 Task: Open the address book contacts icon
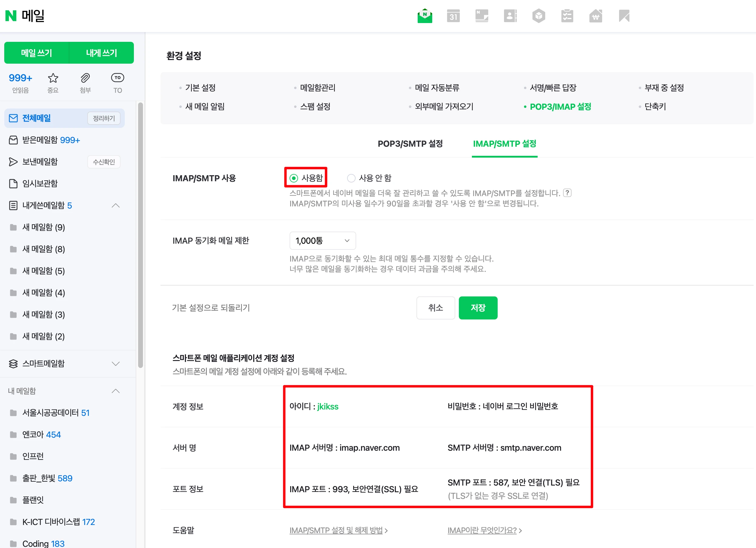(x=510, y=16)
